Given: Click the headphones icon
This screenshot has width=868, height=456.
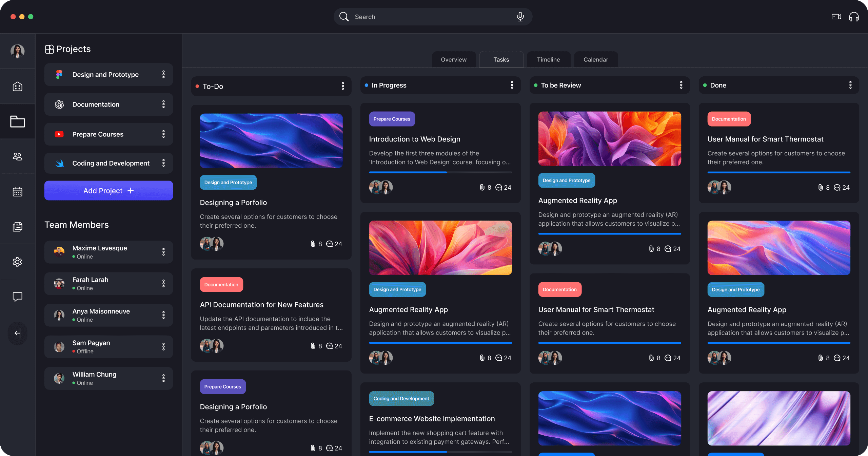Looking at the screenshot, I should (854, 17).
